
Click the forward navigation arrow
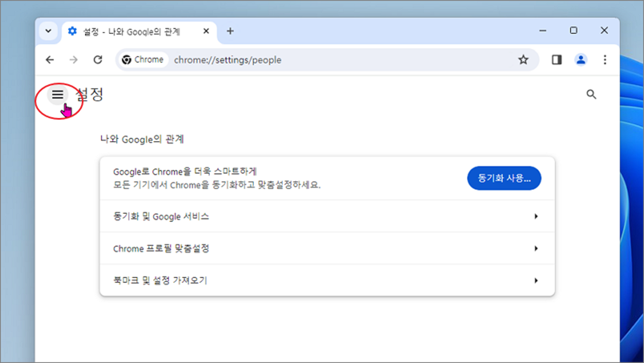[73, 60]
